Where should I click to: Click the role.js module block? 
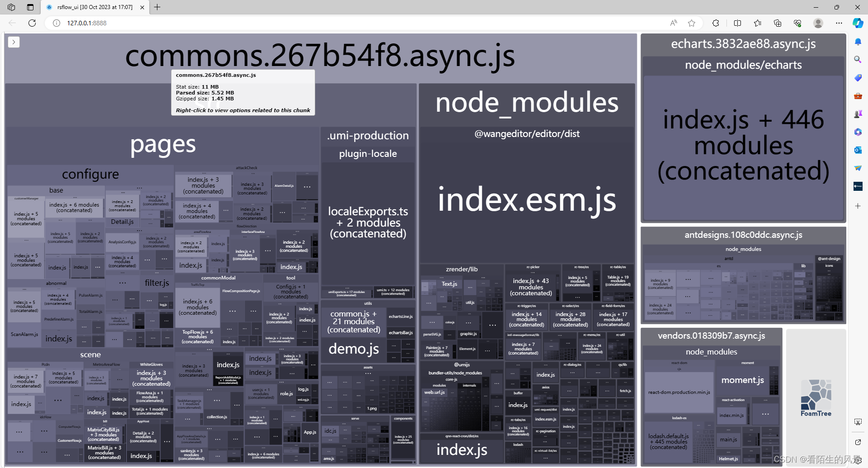click(x=286, y=393)
